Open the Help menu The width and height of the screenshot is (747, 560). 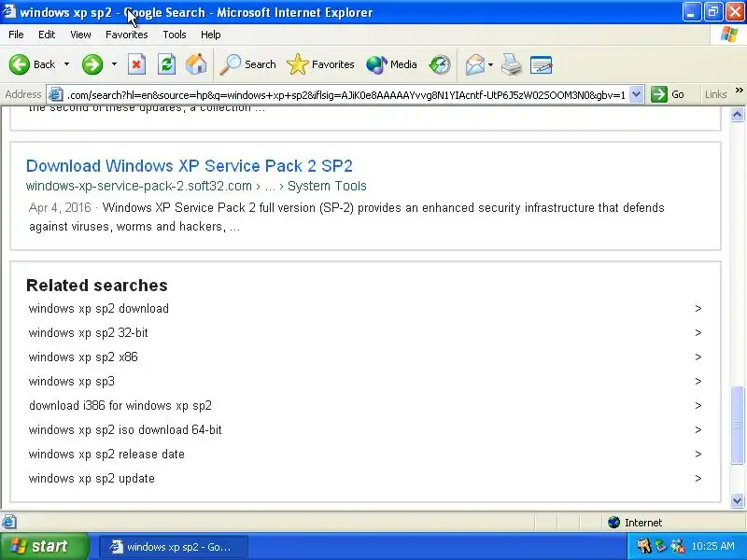[211, 35]
